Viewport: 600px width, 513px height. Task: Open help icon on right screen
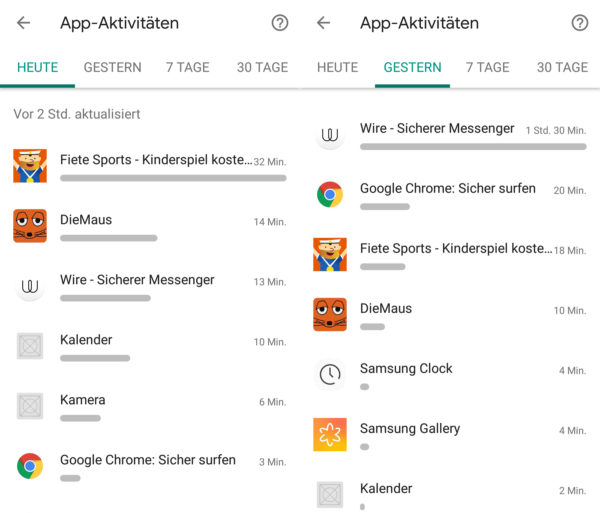(x=580, y=23)
